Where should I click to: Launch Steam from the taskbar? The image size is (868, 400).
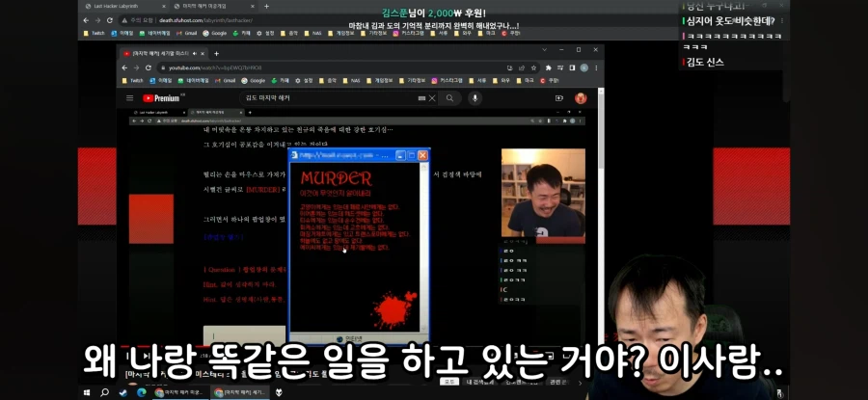click(122, 392)
